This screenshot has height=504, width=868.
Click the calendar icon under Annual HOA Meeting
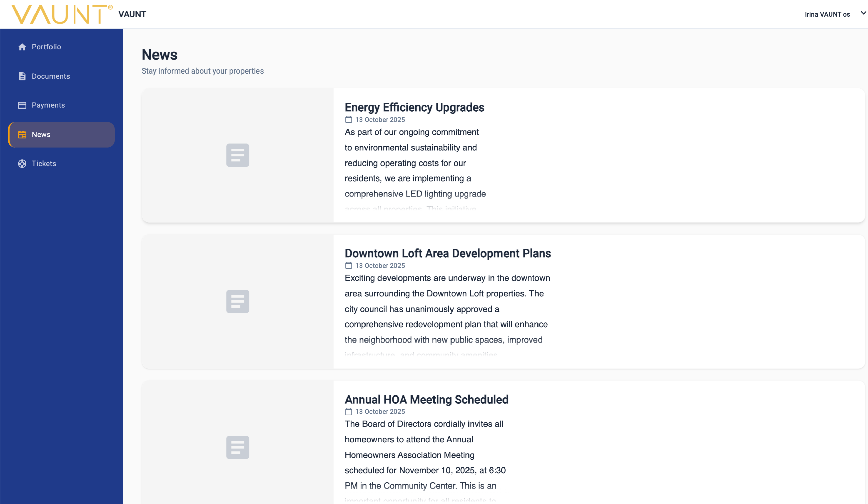tap(349, 411)
